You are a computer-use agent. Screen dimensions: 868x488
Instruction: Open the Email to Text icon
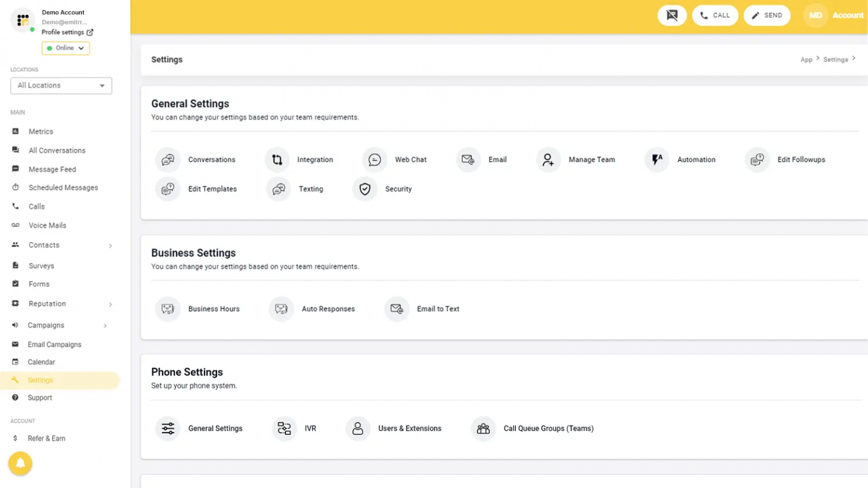tap(397, 309)
